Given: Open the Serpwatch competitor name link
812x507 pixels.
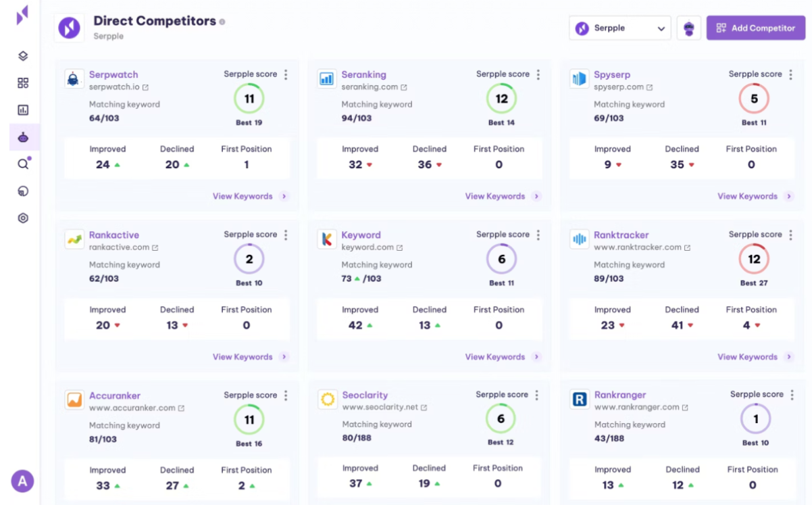Looking at the screenshot, I should click(113, 75).
